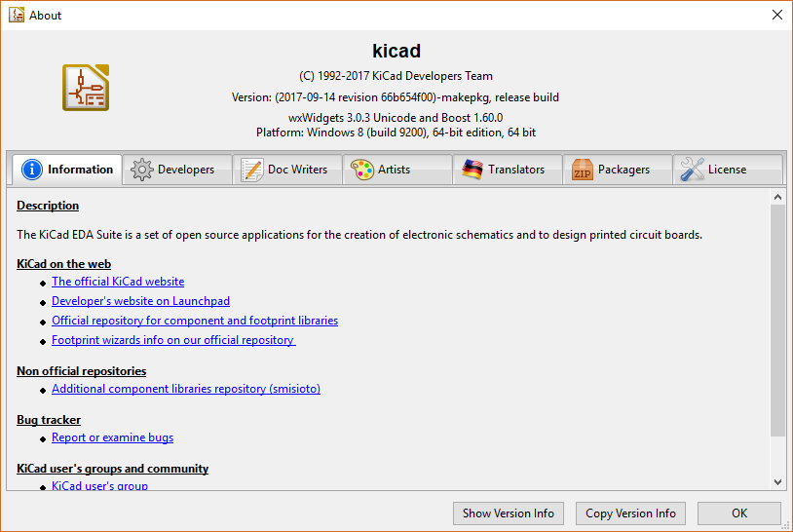
Task: Open the official component and footprint libraries link
Action: [x=195, y=321]
